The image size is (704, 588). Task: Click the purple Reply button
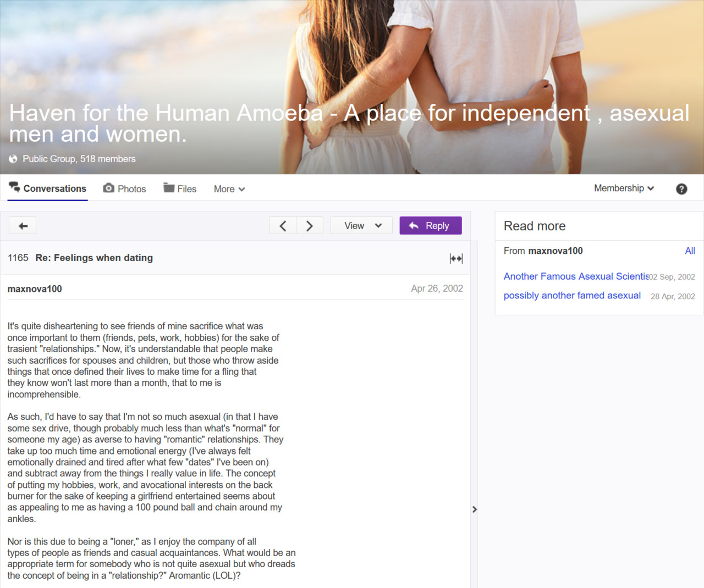click(x=431, y=226)
